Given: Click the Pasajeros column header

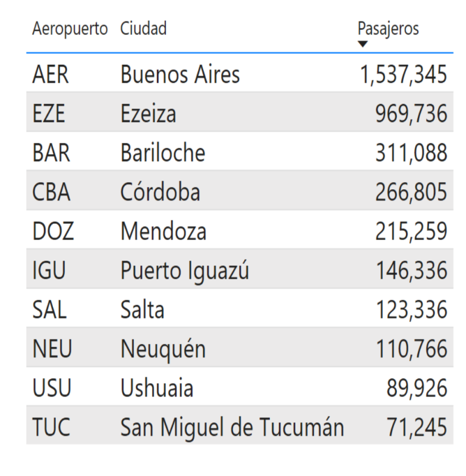Looking at the screenshot, I should pos(388,28).
